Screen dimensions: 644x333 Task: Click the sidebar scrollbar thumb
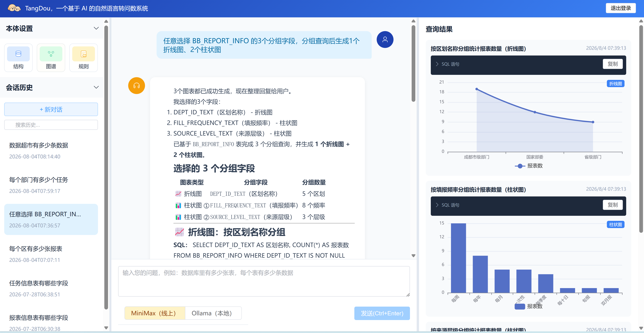click(106, 168)
